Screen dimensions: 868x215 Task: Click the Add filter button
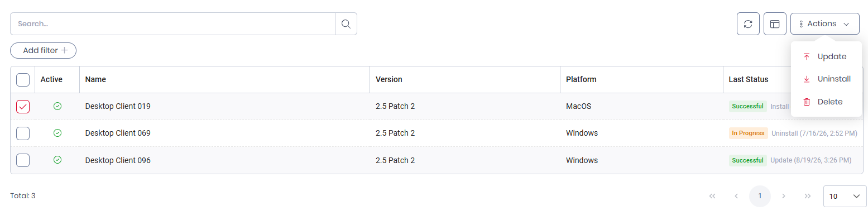pyautogui.click(x=44, y=50)
